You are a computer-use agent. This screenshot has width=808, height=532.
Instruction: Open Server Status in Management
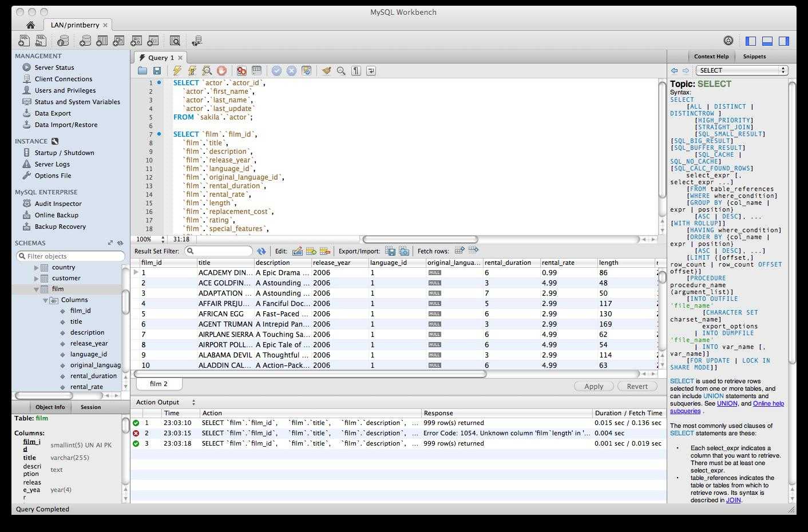click(x=54, y=68)
